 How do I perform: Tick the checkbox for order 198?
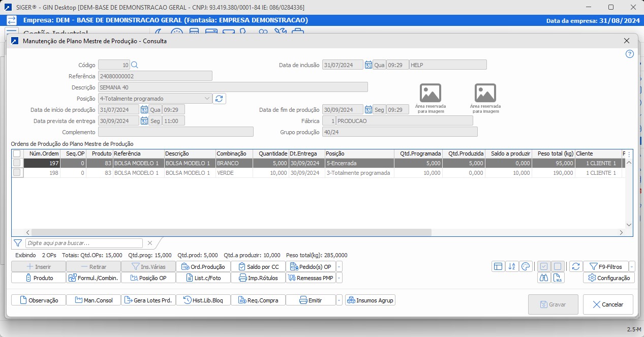tap(17, 173)
